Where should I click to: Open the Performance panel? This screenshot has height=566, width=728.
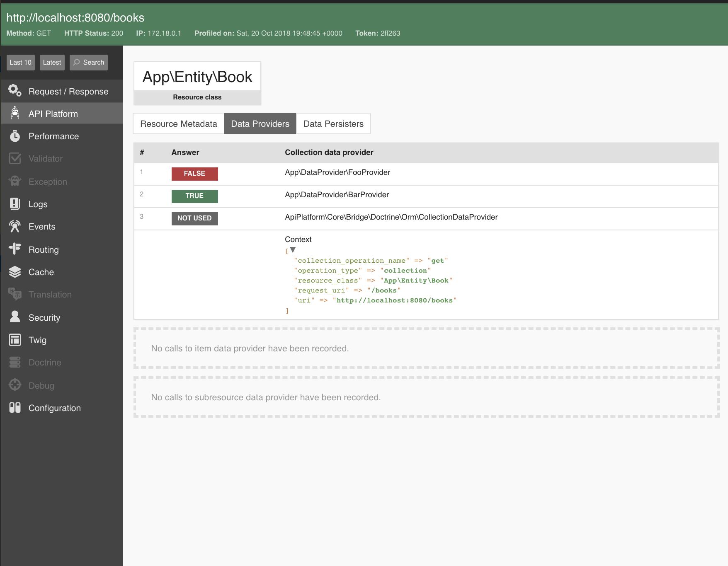point(62,136)
